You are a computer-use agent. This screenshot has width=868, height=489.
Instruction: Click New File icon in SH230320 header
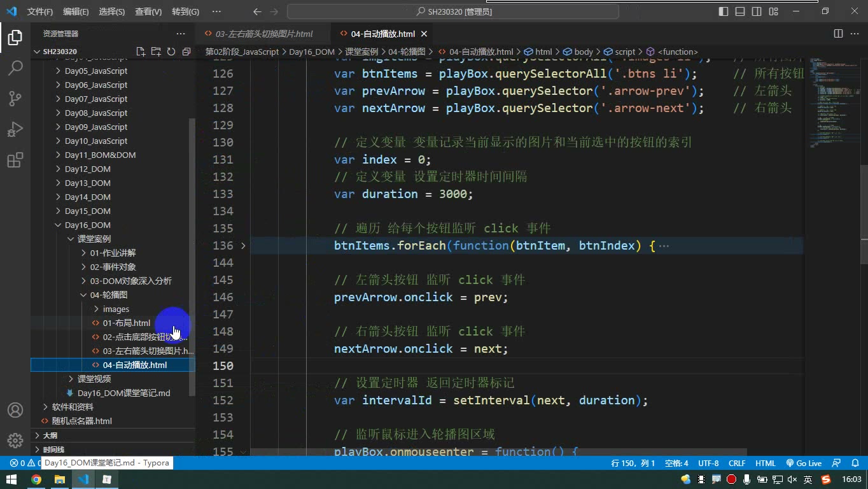141,52
